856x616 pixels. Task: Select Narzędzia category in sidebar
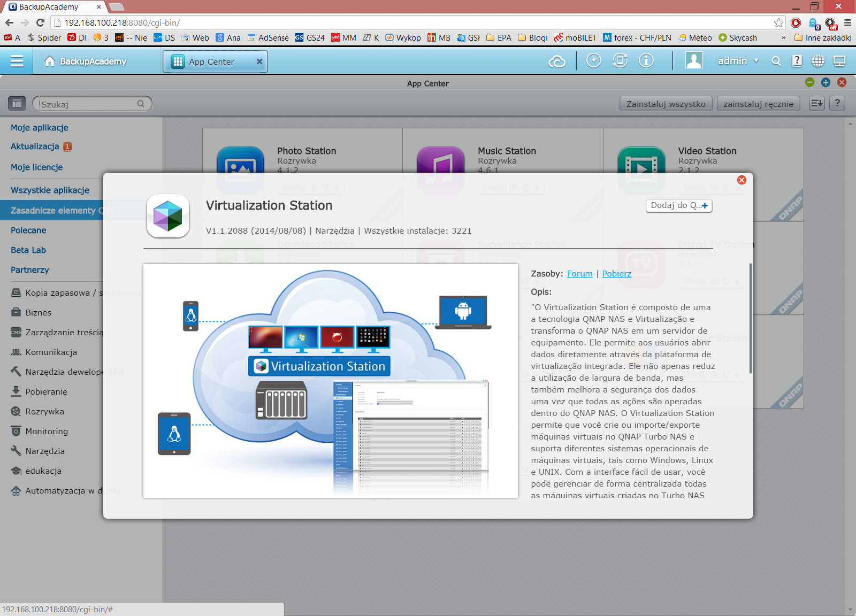tap(38, 451)
